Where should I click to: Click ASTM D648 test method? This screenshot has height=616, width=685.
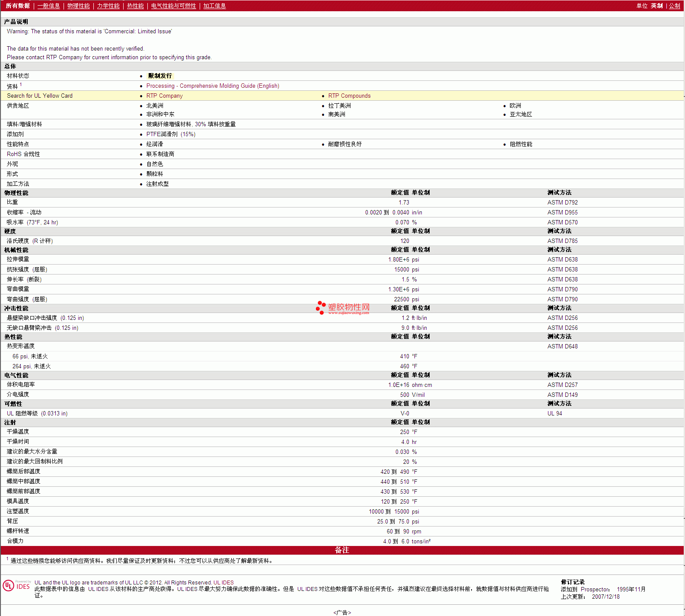coord(562,346)
